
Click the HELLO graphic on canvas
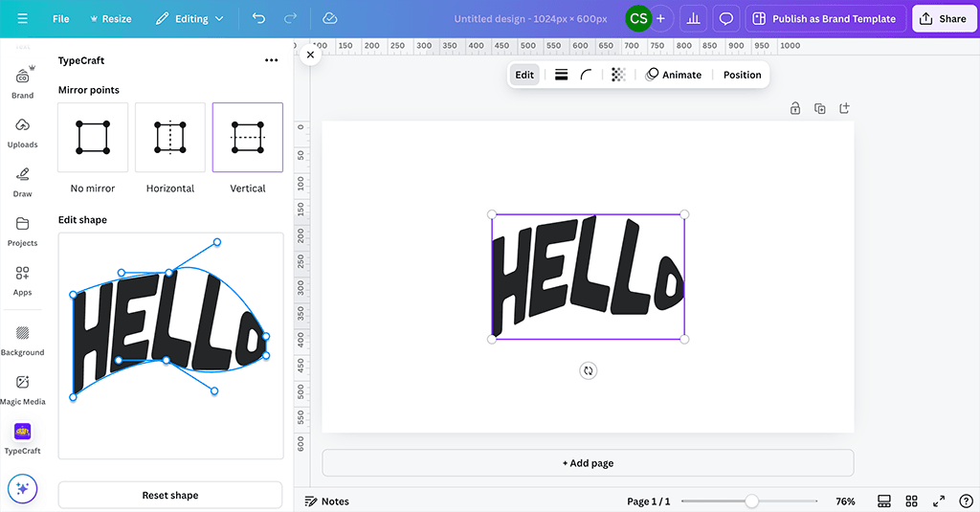pyautogui.click(x=588, y=277)
